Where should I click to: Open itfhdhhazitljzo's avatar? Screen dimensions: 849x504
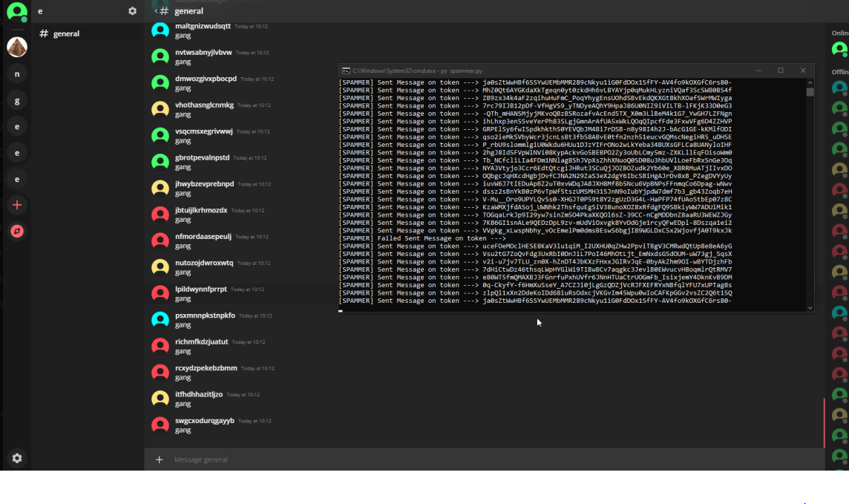pyautogui.click(x=160, y=399)
